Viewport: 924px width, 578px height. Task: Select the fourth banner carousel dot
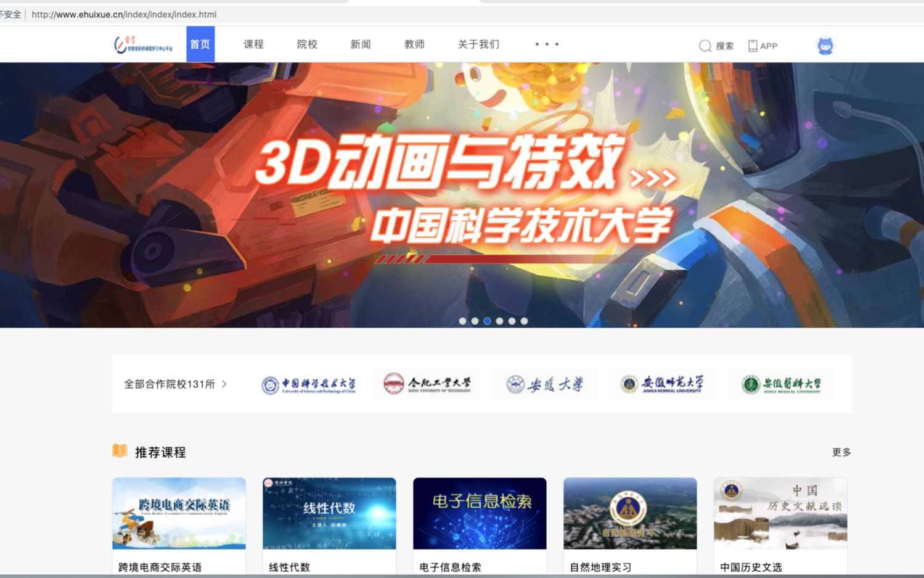[499, 321]
